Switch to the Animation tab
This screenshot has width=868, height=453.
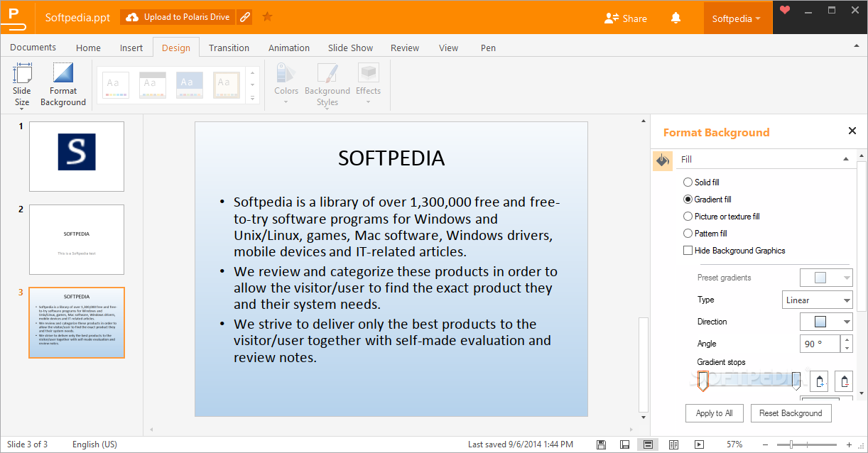pos(289,48)
